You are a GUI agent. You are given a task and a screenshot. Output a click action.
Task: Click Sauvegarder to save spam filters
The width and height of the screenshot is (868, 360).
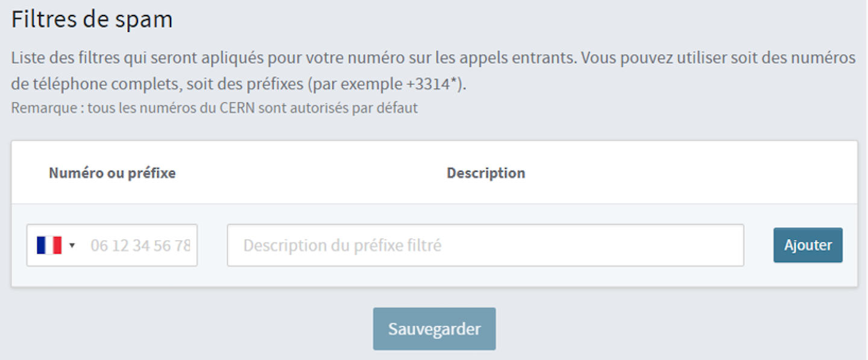434,329
